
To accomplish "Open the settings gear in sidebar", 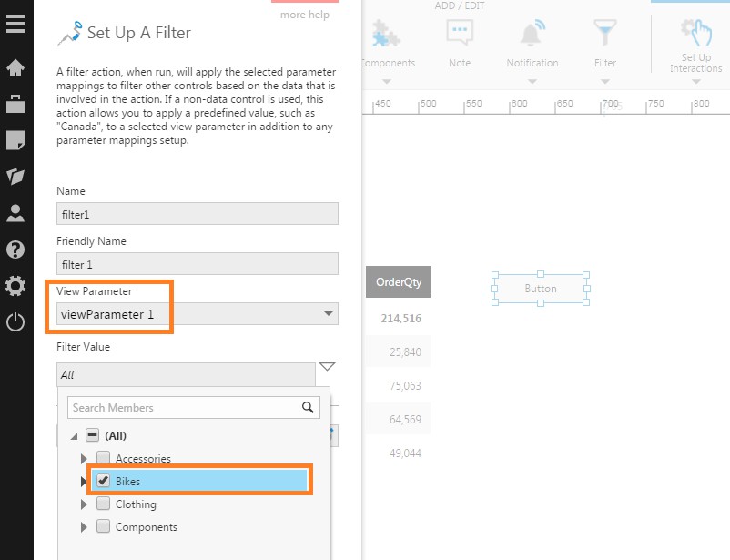I will pyautogui.click(x=15, y=286).
